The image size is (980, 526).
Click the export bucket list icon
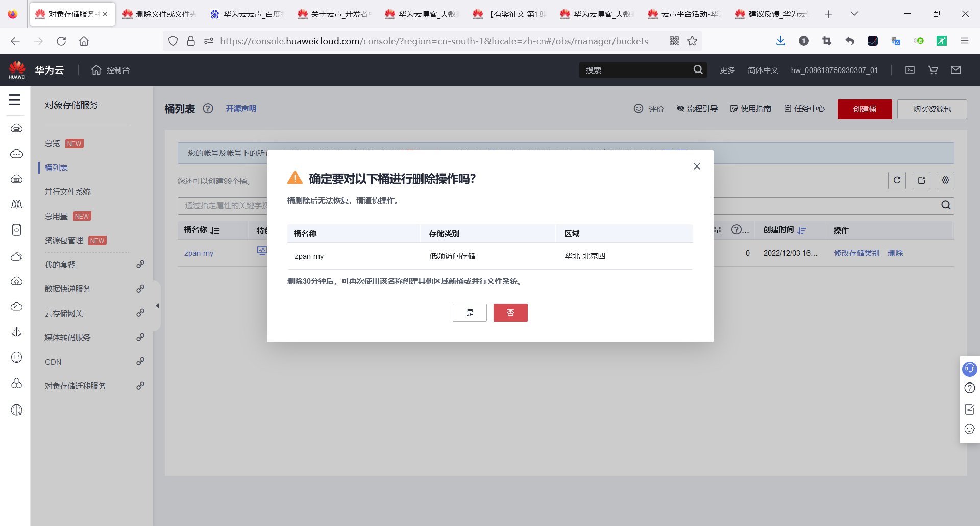point(921,180)
